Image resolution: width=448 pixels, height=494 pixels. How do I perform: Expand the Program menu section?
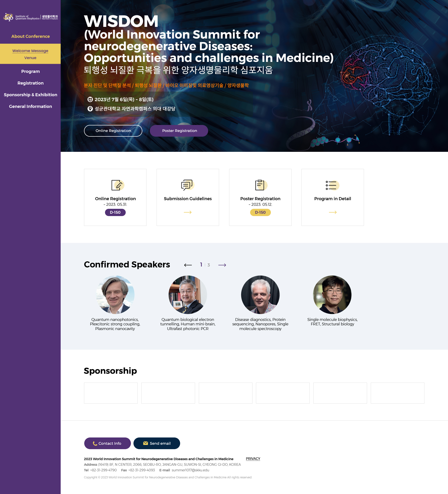tap(30, 71)
